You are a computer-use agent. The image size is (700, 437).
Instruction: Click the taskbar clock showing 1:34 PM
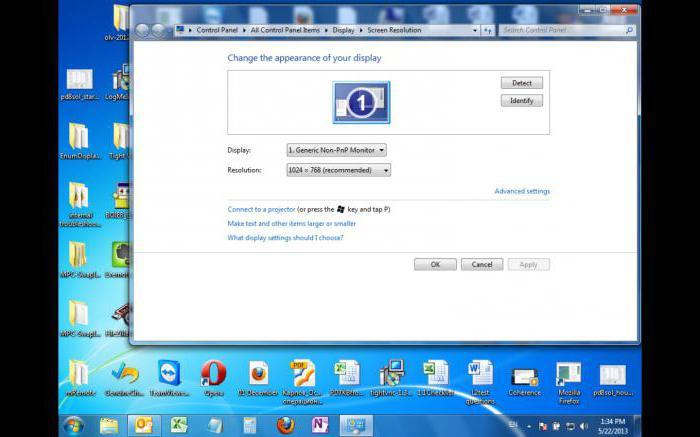click(x=613, y=426)
